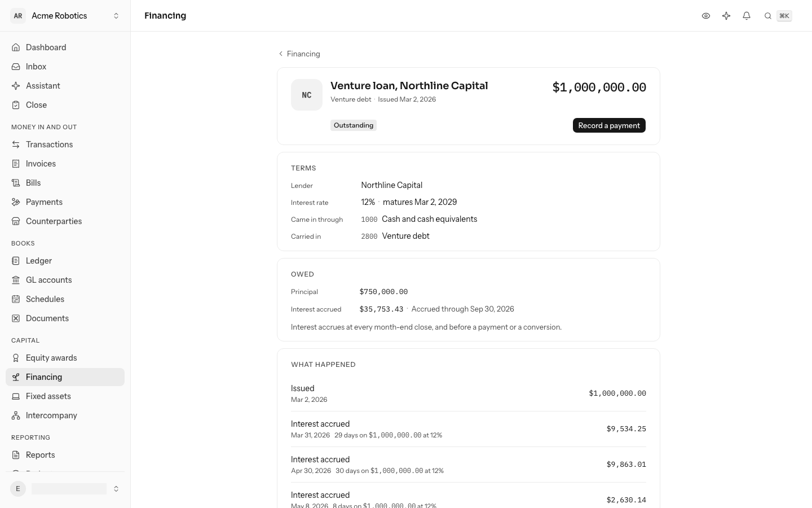Select Financing in the sidebar
The height and width of the screenshot is (508, 812).
pos(65,377)
